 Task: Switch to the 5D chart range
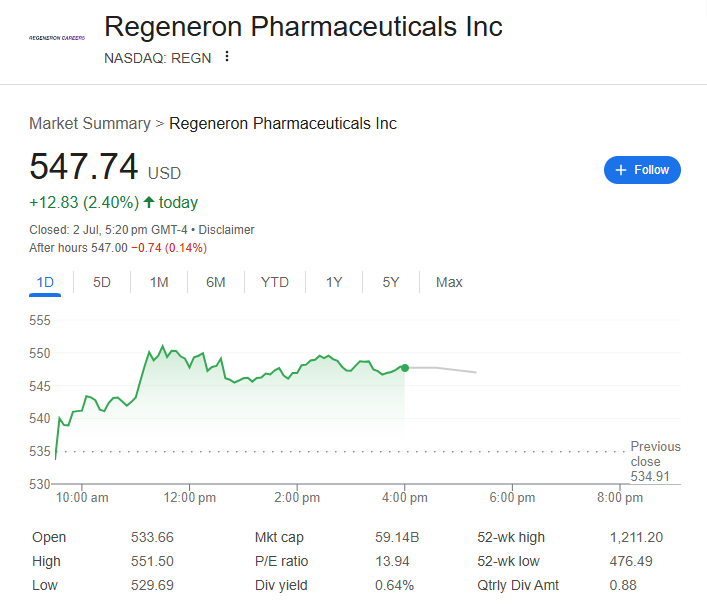tap(102, 282)
